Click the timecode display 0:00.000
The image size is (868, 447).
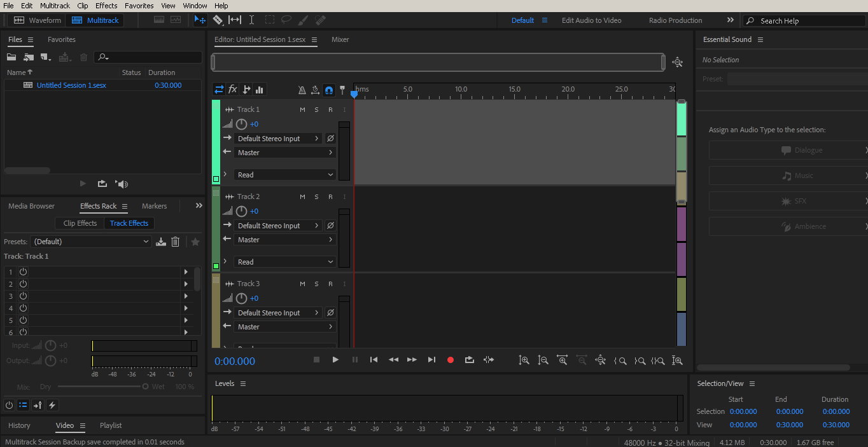pyautogui.click(x=235, y=361)
